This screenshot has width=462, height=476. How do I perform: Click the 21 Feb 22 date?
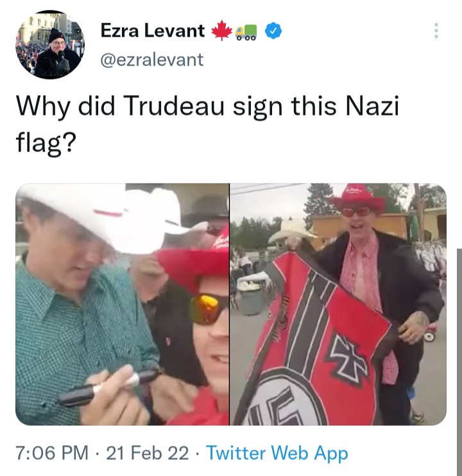(147, 453)
